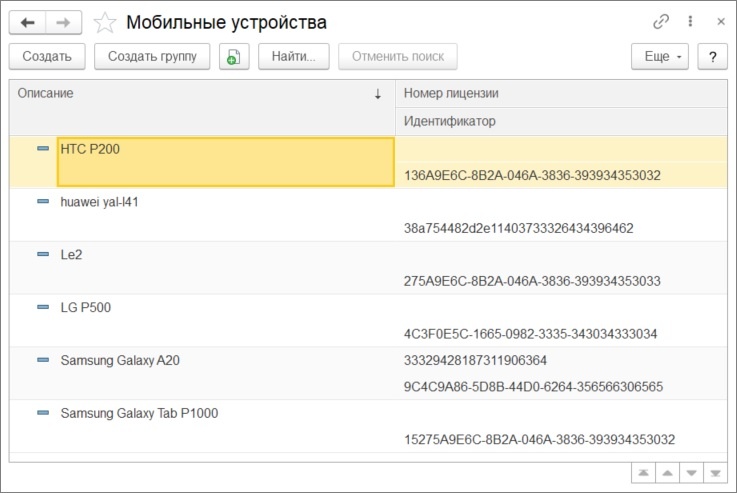The image size is (737, 493).
Task: Select the huawei yal-l41 row
Action: tap(368, 215)
